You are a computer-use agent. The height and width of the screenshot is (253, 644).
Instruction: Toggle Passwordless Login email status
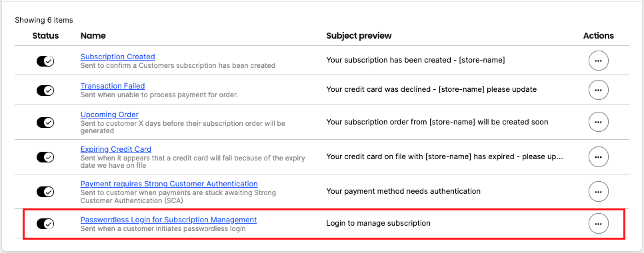click(45, 224)
